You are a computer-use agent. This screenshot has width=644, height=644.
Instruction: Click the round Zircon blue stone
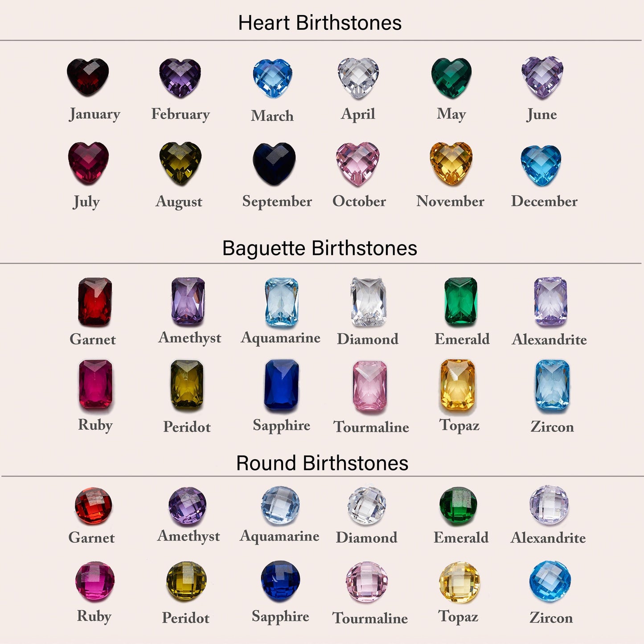point(550,581)
